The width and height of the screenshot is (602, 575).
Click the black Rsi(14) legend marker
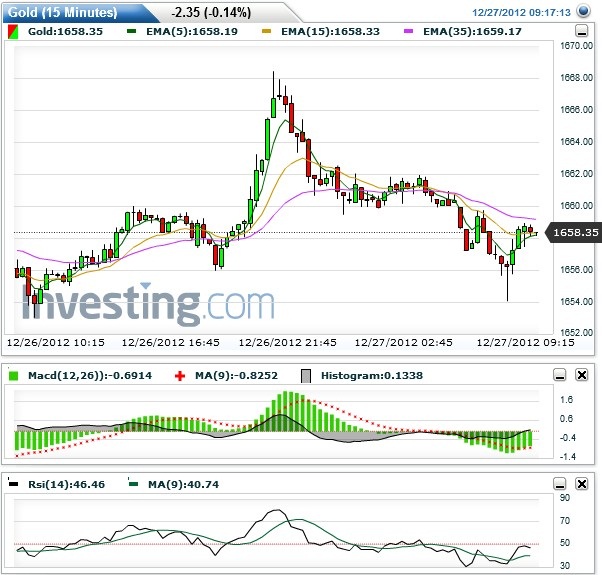13,484
